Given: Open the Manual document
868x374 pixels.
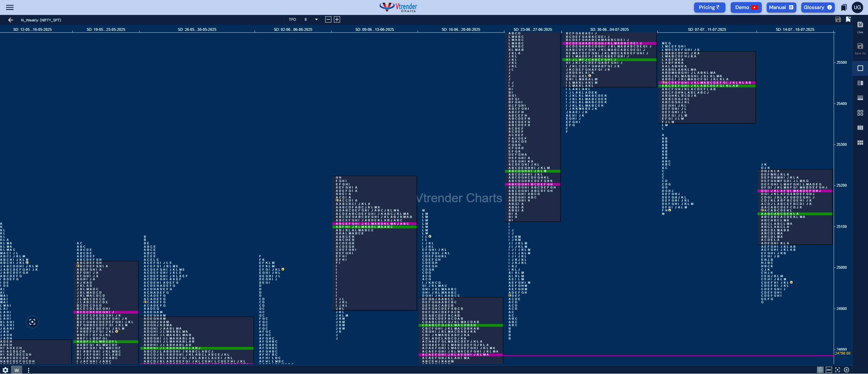Looking at the screenshot, I should tap(781, 7).
